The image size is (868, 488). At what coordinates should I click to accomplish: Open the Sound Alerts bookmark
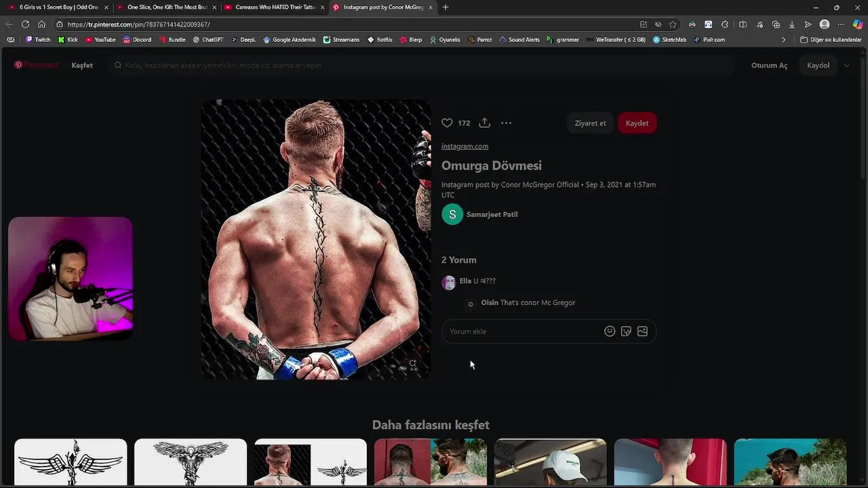point(519,40)
